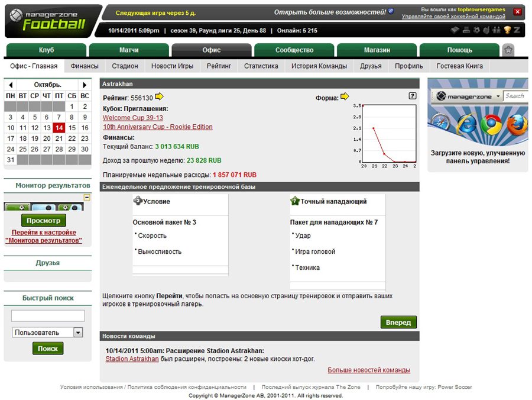Open the Welcome Cup 39-13 link
The height and width of the screenshot is (400, 532).
(133, 118)
